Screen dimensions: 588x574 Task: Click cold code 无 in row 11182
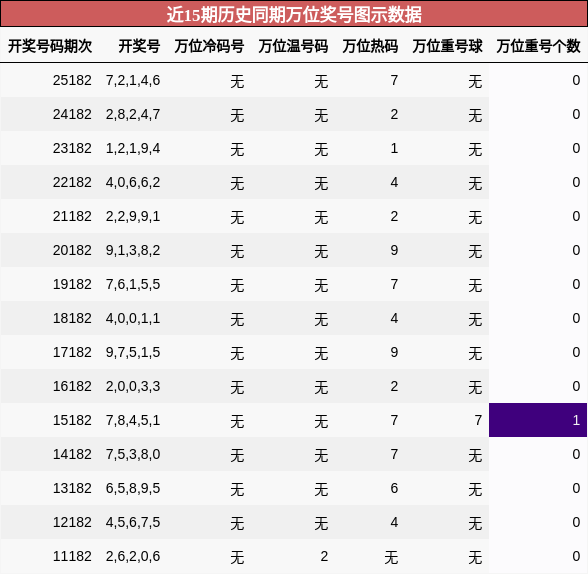tap(237, 558)
